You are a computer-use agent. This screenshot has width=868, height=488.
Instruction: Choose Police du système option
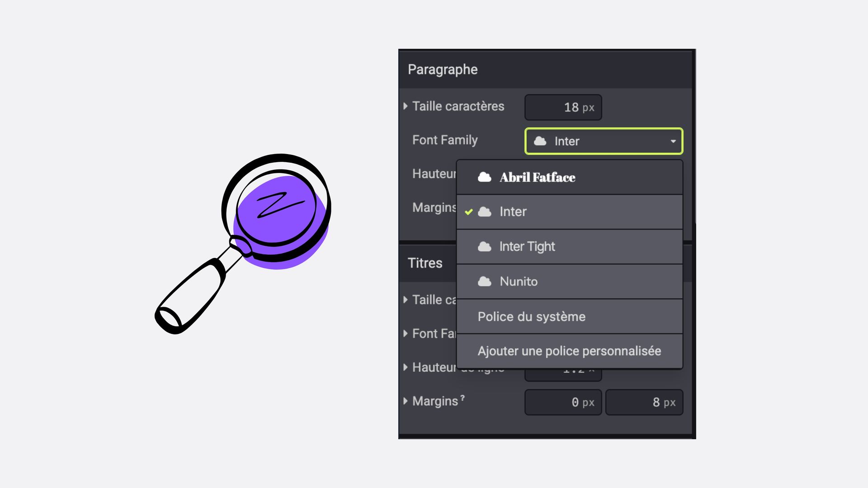pyautogui.click(x=531, y=317)
